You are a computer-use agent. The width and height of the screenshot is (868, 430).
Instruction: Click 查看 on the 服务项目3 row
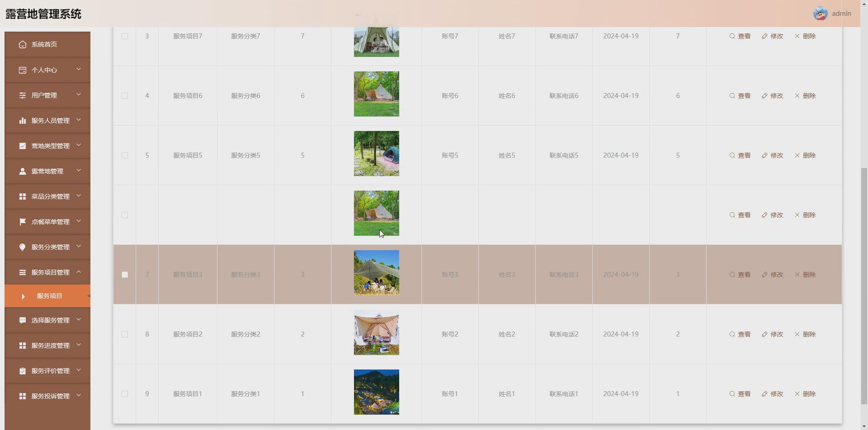click(x=740, y=274)
